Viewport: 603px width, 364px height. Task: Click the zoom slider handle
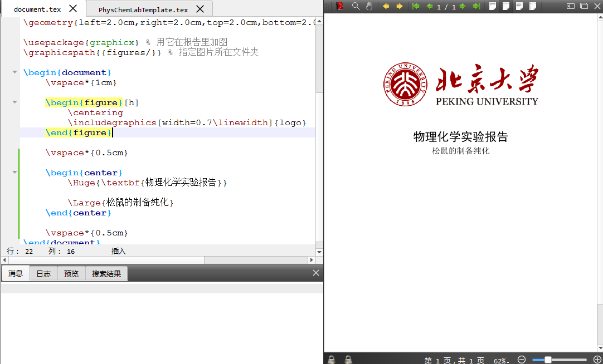[x=549, y=360]
